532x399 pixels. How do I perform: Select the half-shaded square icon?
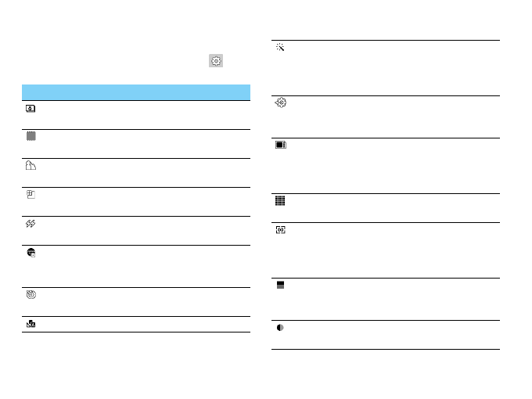click(x=280, y=286)
